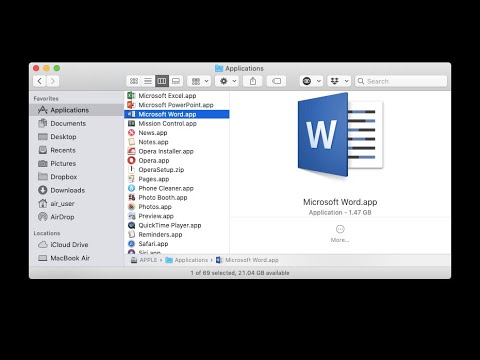Click the Applications folder icon in title bar
Viewport: 480px width, 360px height.
pos(219,68)
